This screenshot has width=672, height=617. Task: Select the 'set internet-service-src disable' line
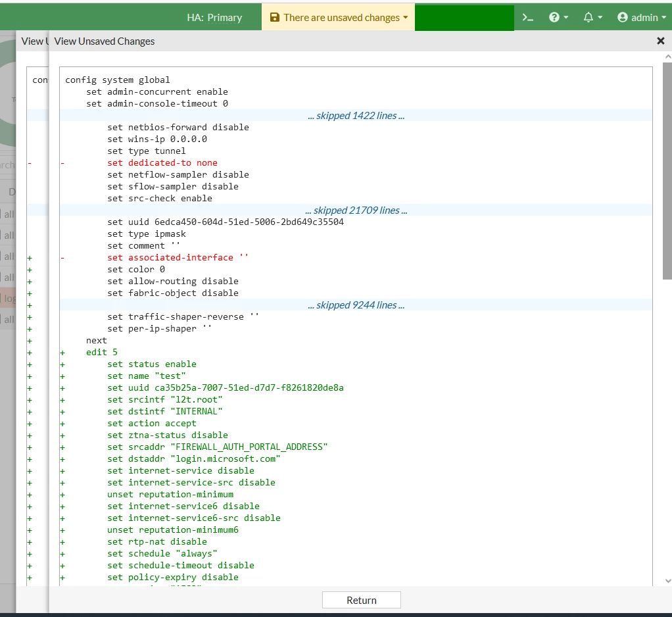(x=191, y=482)
